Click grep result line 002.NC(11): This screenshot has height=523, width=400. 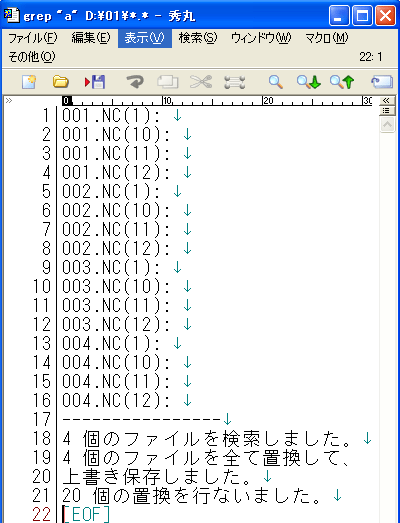coord(116,230)
